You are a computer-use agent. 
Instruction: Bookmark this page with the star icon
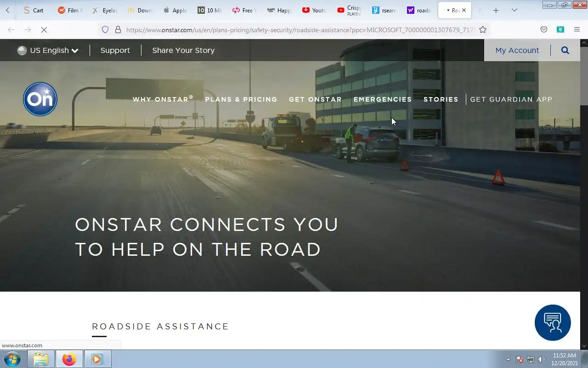[483, 29]
